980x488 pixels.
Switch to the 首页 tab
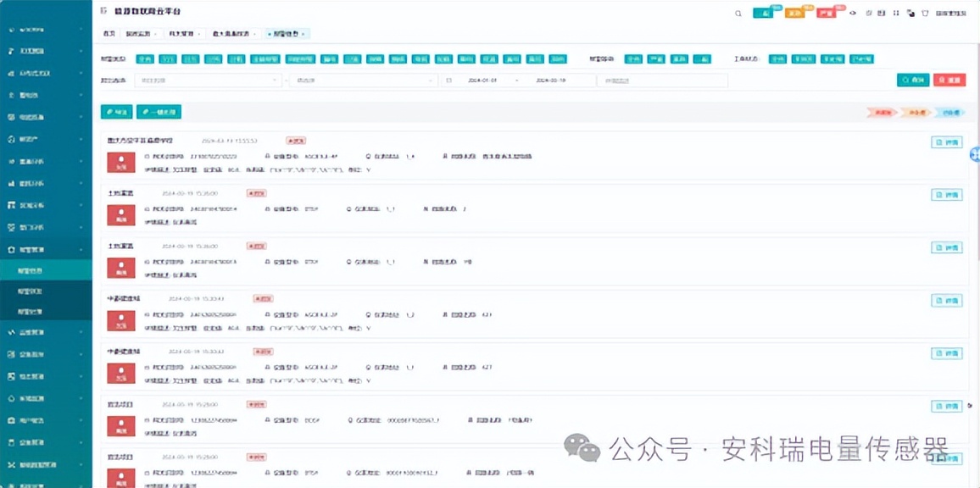point(109,34)
